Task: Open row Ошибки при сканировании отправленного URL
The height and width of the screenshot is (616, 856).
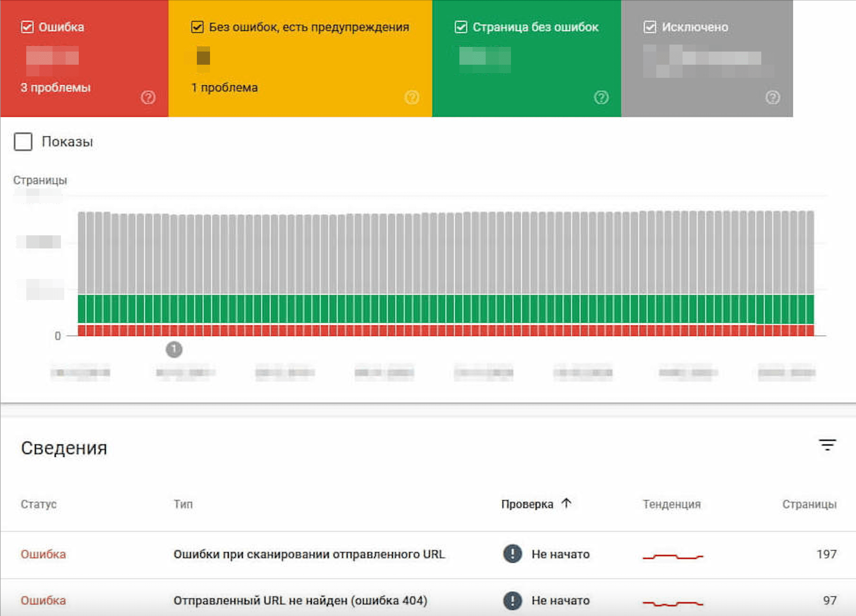Action: pyautogui.click(x=428, y=555)
